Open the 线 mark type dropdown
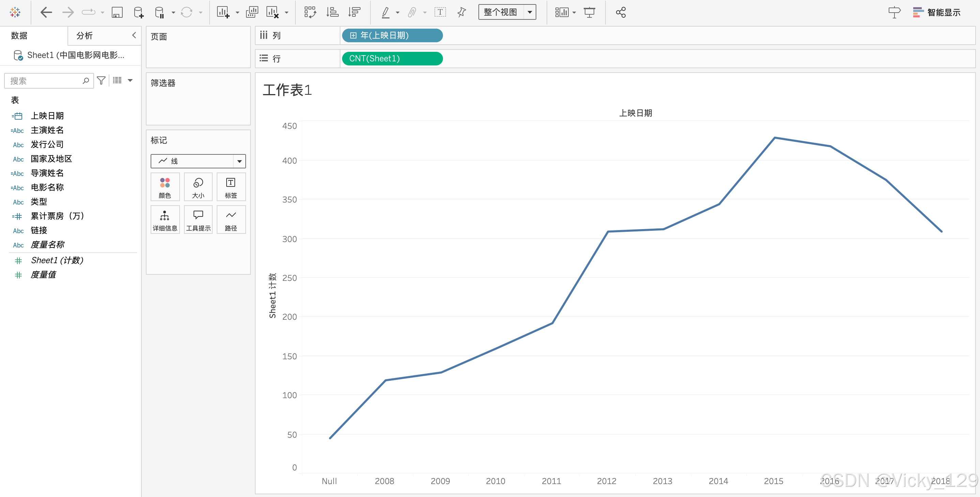This screenshot has height=497, width=980. click(198, 161)
